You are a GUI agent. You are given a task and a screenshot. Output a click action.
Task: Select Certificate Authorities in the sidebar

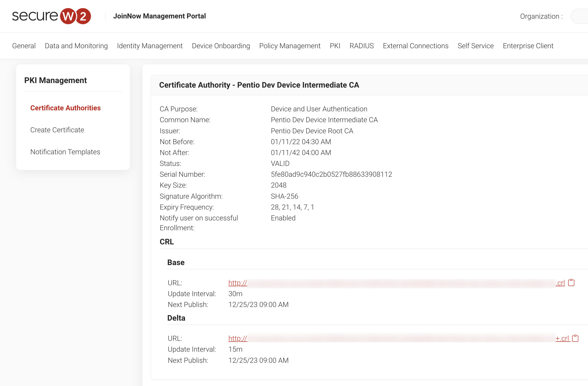click(65, 108)
